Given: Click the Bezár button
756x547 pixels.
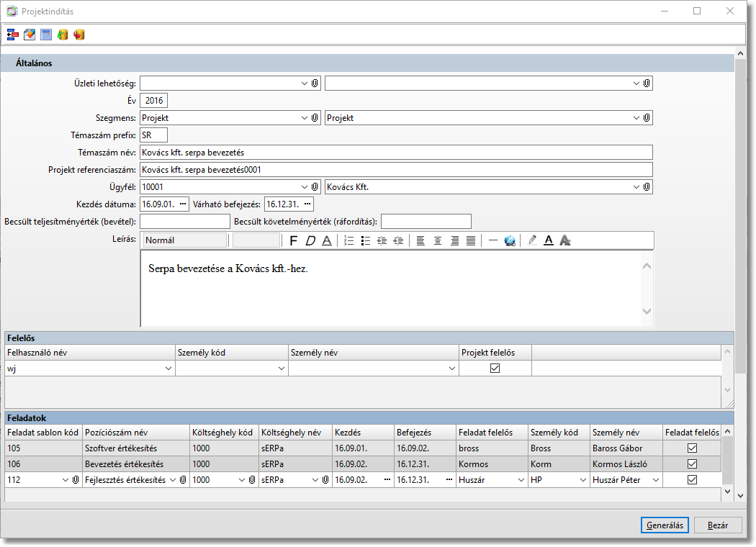Looking at the screenshot, I should [718, 525].
